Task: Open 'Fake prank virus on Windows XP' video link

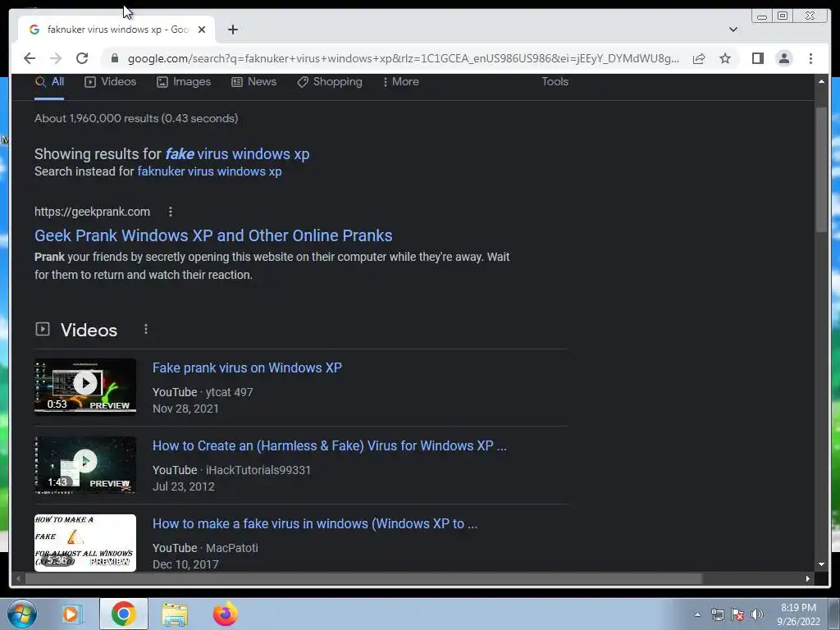Action: pyautogui.click(x=247, y=368)
